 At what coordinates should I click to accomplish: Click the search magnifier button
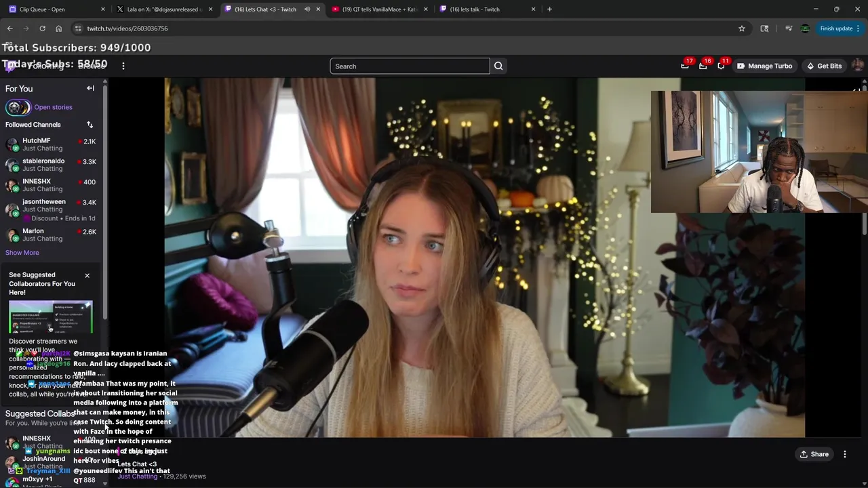click(x=498, y=66)
